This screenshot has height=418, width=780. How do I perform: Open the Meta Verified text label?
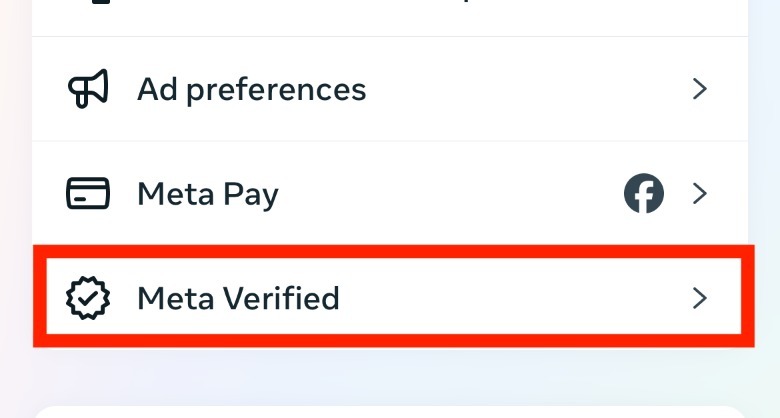(x=238, y=298)
